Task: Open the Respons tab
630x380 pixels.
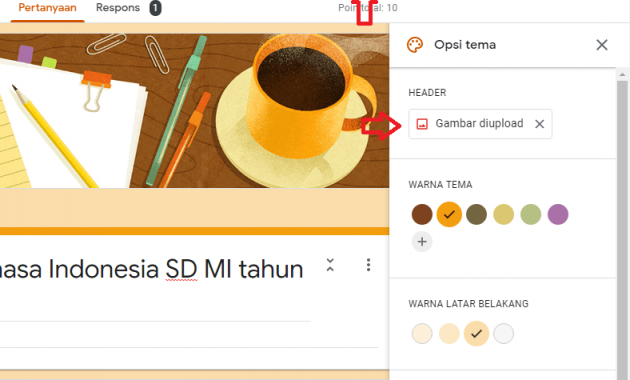Action: click(x=118, y=8)
